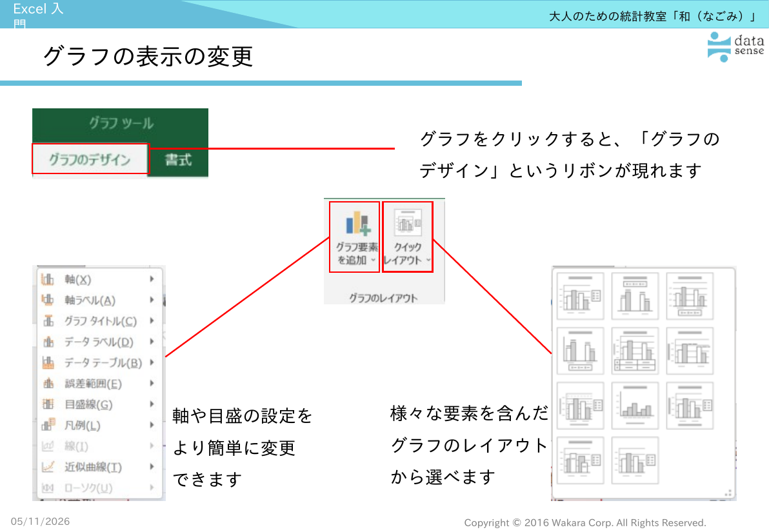
Task: Click the グラフ タイトル(C) icon
Action: tap(48, 320)
